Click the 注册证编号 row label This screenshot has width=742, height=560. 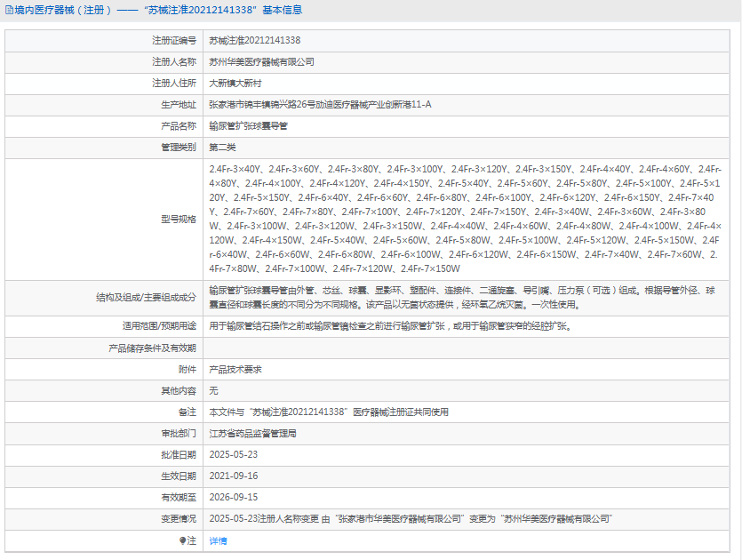(174, 41)
